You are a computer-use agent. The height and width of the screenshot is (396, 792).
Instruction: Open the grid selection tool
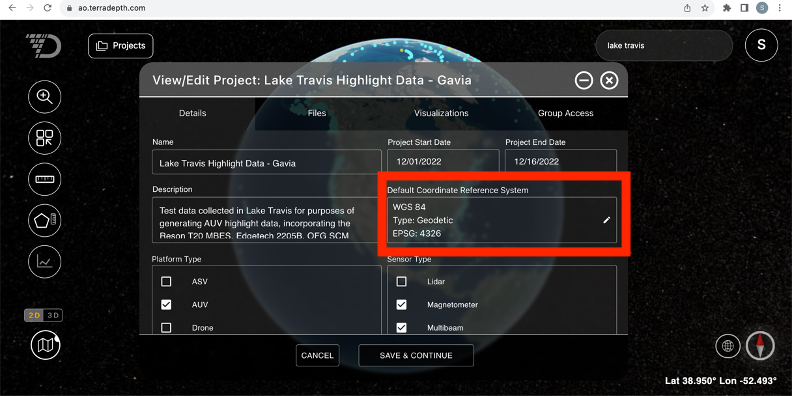tap(44, 138)
